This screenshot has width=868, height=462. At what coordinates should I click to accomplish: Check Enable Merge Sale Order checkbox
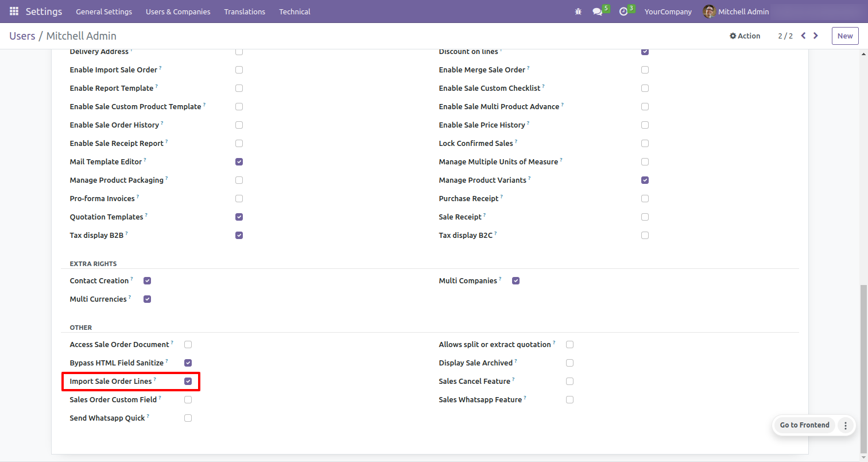point(645,70)
